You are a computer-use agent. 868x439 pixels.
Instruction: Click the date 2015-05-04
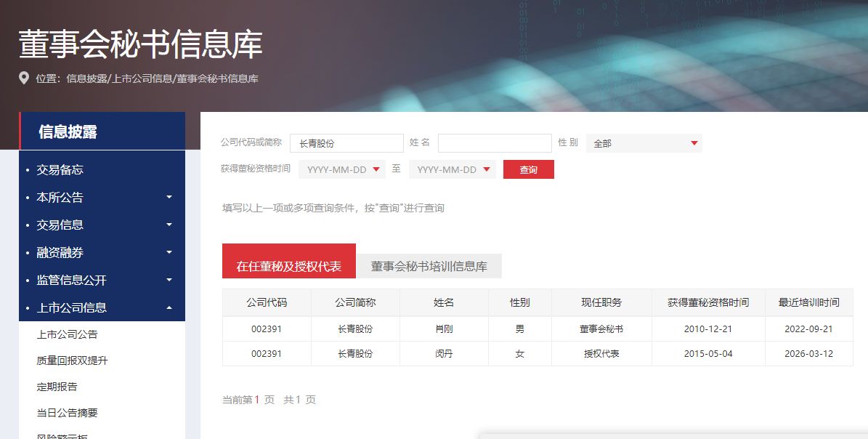pyautogui.click(x=708, y=354)
